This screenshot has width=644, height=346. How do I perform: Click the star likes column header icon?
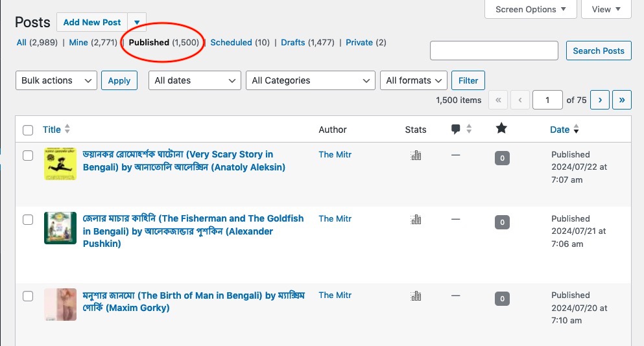[x=501, y=129]
